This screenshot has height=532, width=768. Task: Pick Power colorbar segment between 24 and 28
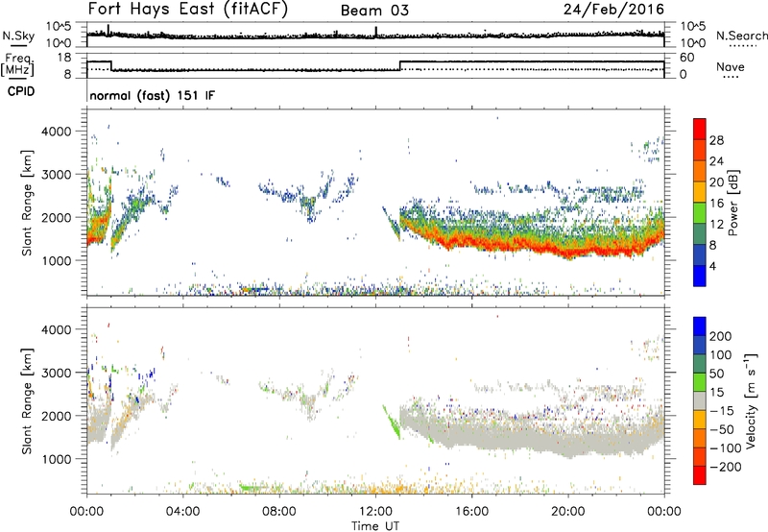point(700,150)
